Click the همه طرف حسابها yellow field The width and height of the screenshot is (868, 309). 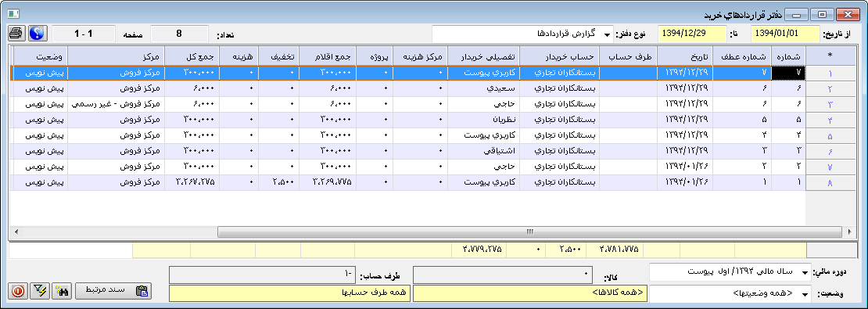pyautogui.click(x=289, y=293)
